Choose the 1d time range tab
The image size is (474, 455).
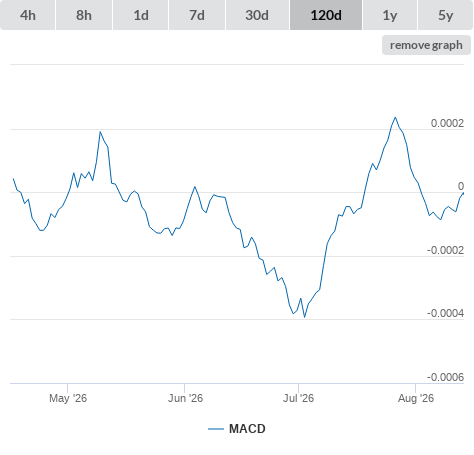click(x=141, y=15)
